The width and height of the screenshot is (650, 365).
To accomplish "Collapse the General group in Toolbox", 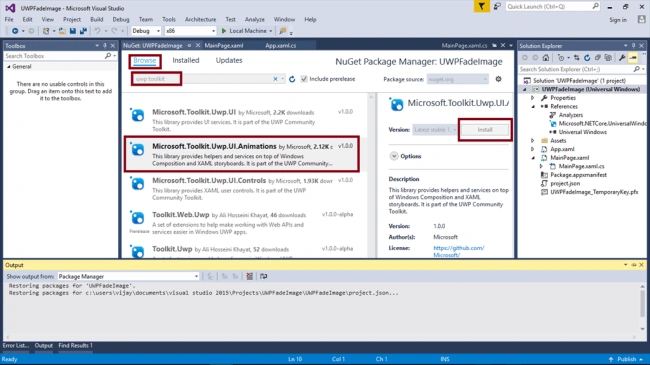I will pos(8,67).
